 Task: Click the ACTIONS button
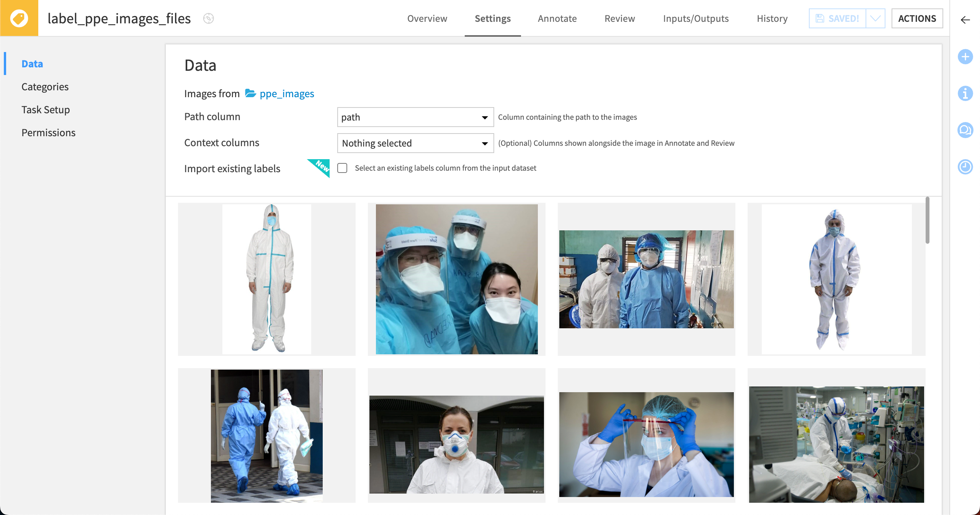tap(918, 18)
